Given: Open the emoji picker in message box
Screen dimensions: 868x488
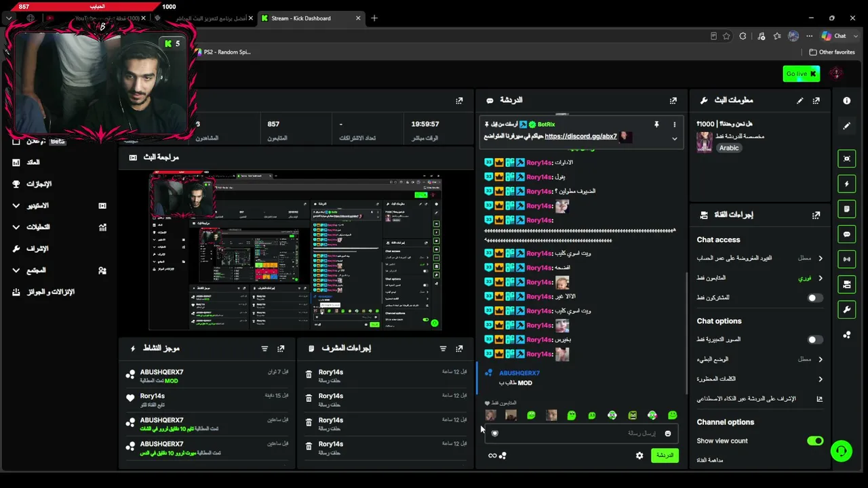Looking at the screenshot, I should click(x=668, y=434).
